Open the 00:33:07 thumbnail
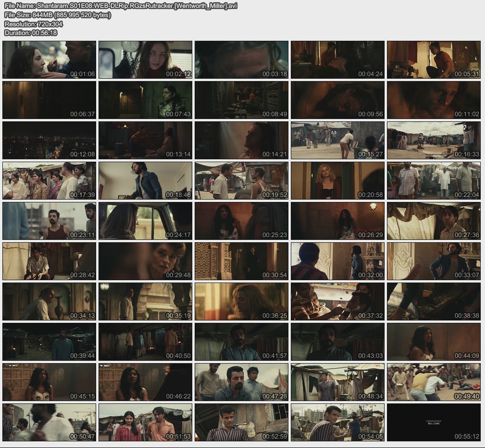485x448 pixels. [434, 261]
